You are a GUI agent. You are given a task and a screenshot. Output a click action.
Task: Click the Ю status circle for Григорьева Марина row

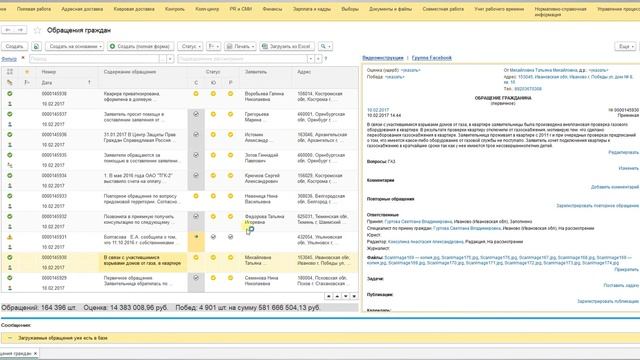[x=213, y=114]
